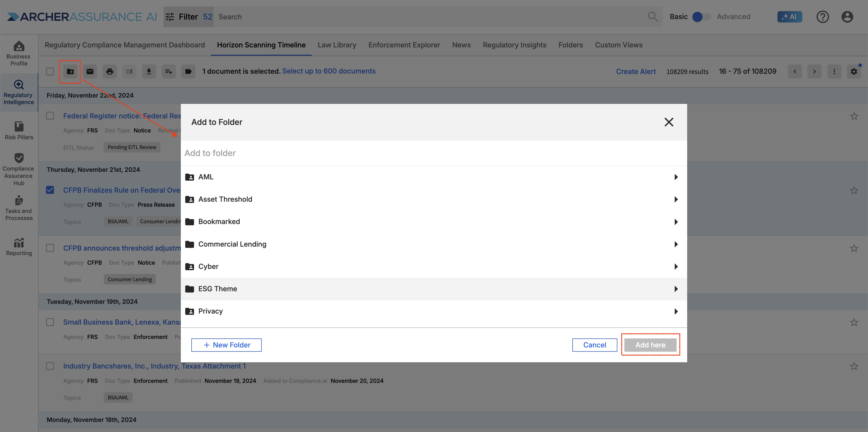The height and width of the screenshot is (432, 868).
Task: Switch to the Law Library tab
Action: pyautogui.click(x=337, y=45)
